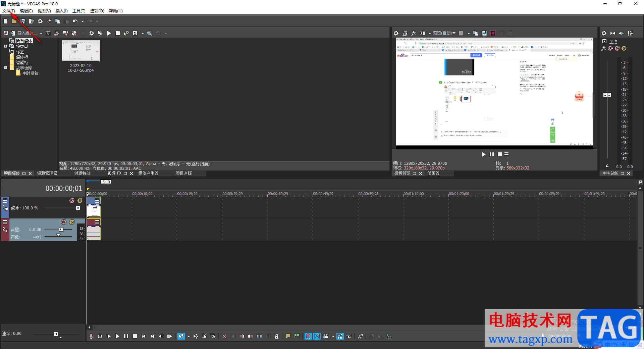The height and width of the screenshot is (349, 644).
Task: Open Video Output FX in preview toolbar
Action: click(414, 33)
